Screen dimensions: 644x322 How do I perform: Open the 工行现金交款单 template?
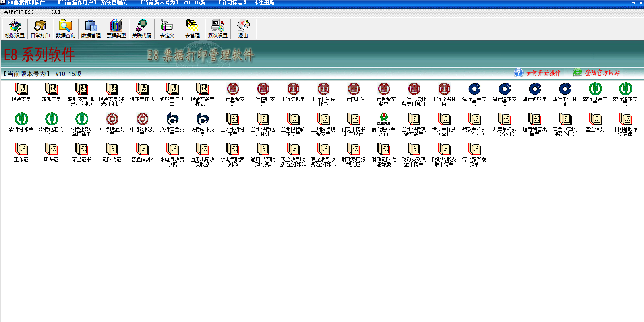[x=384, y=94]
